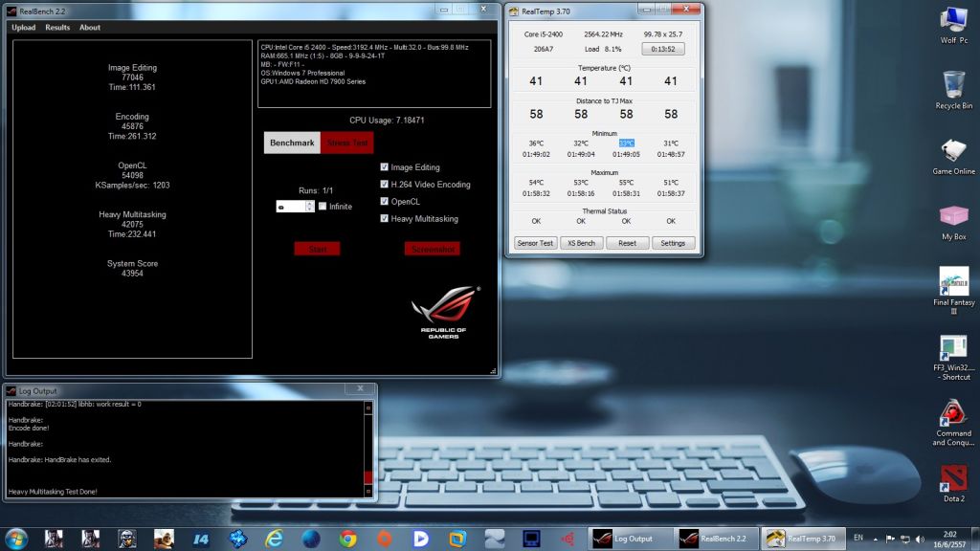Uncheck the H.264 Video Encoding checkbox
The width and height of the screenshot is (980, 551).
tap(385, 185)
